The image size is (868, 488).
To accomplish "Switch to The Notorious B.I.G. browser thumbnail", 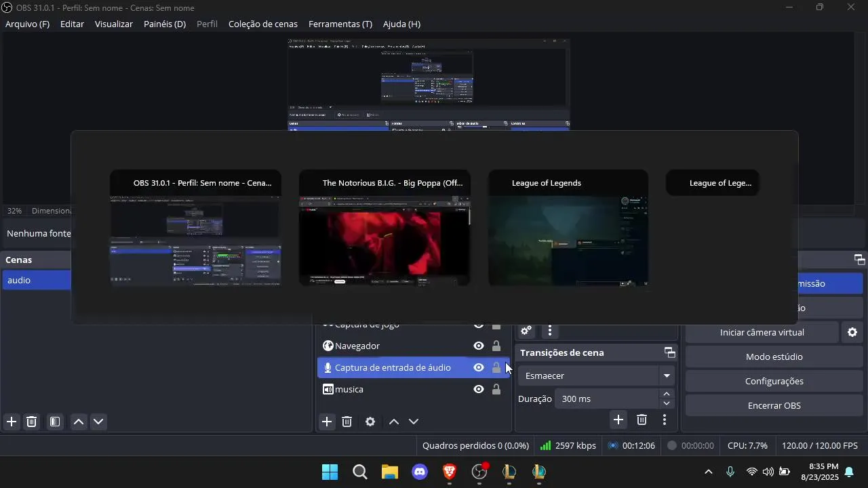I will pos(384,228).
